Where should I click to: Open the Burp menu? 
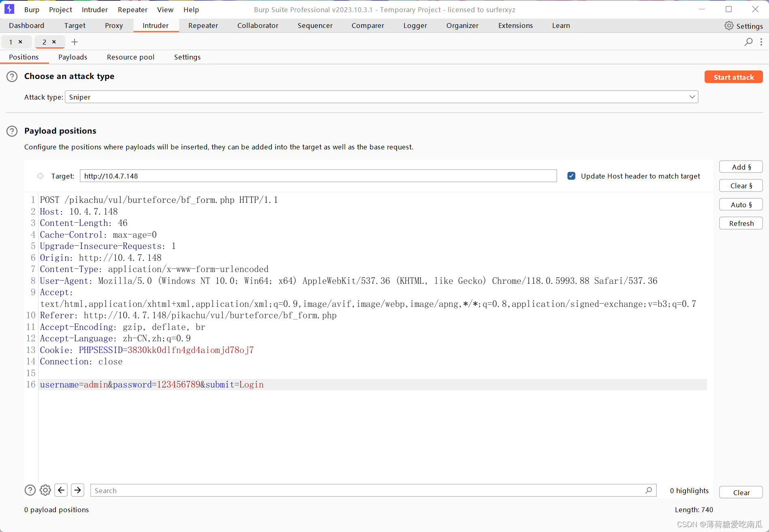[x=32, y=9]
